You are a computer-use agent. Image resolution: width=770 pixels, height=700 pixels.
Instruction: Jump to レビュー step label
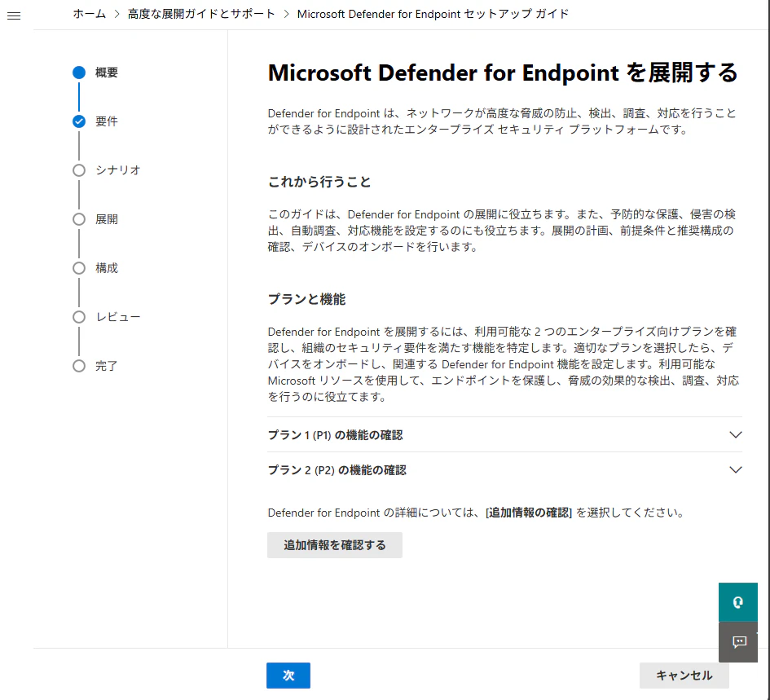click(x=118, y=317)
